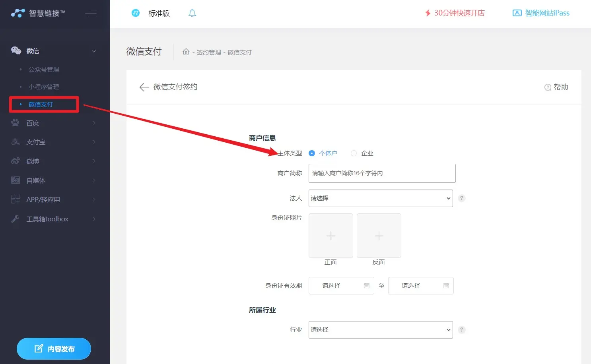
Task: Open the ID validity start date picker
Action: [x=341, y=286]
